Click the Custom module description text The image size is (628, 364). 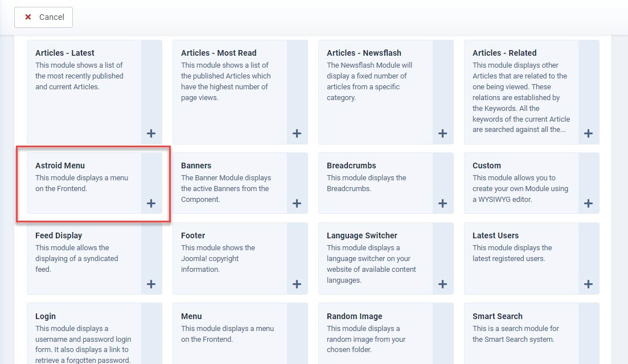(x=520, y=188)
